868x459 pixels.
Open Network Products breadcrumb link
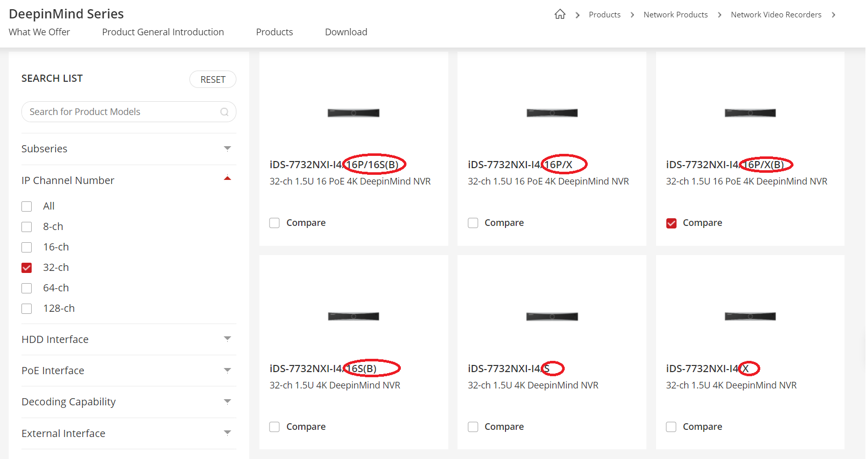tap(675, 15)
